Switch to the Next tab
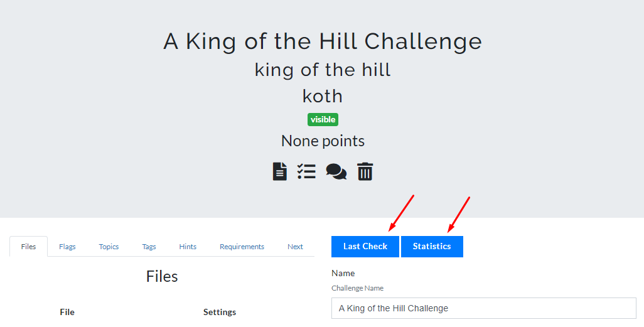Viewport: 644px width, 327px height. [295, 247]
